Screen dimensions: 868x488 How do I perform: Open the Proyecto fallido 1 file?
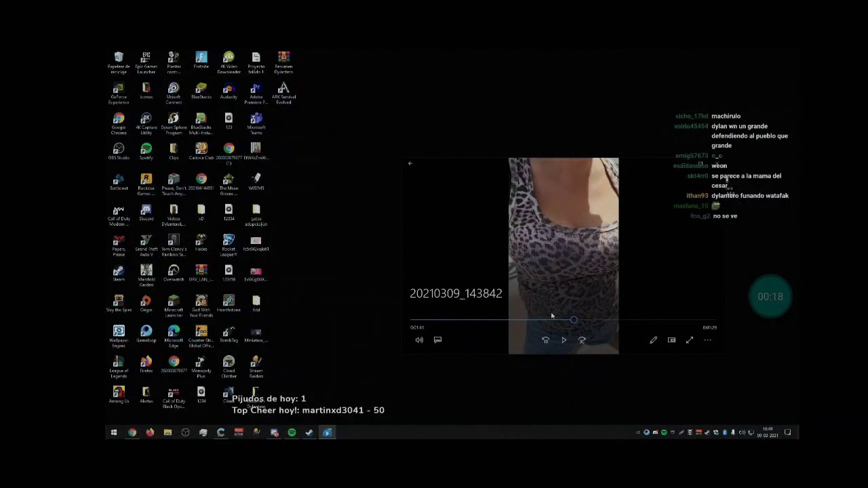click(256, 62)
